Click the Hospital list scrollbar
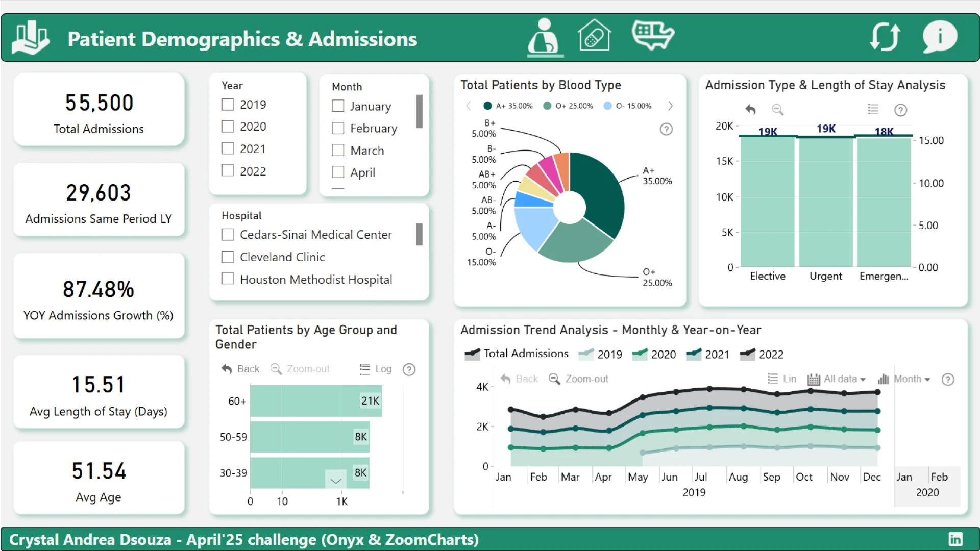980x551 pixels. tap(419, 235)
